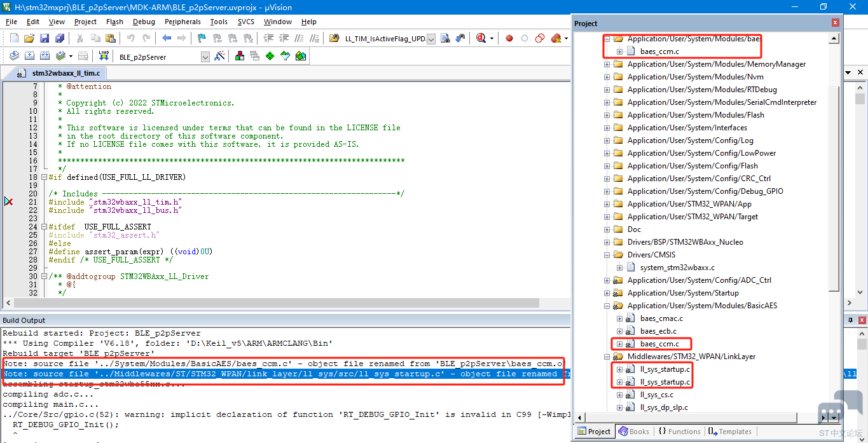Image resolution: width=868 pixels, height=443 pixels.
Task: Open the Project menu
Action: (85, 22)
